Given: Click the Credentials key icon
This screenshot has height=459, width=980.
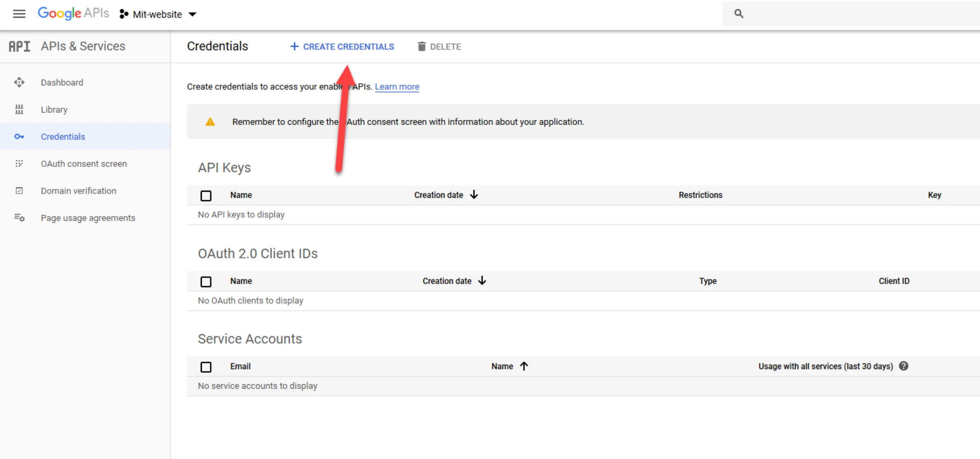Looking at the screenshot, I should [19, 137].
